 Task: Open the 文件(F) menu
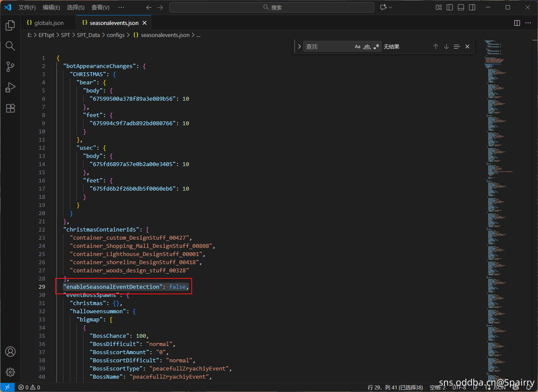pyautogui.click(x=27, y=7)
